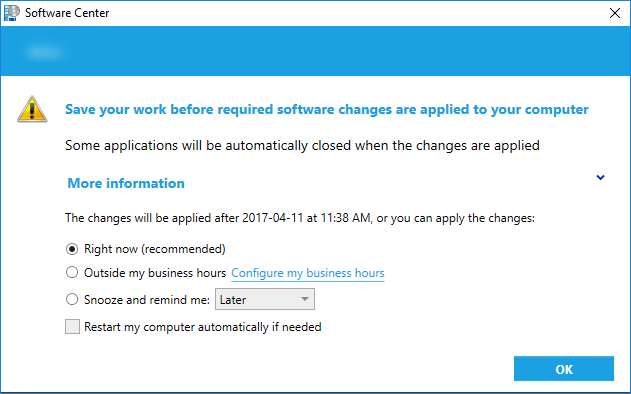Confirm with the OK button
631x394 pixels.
564,369
